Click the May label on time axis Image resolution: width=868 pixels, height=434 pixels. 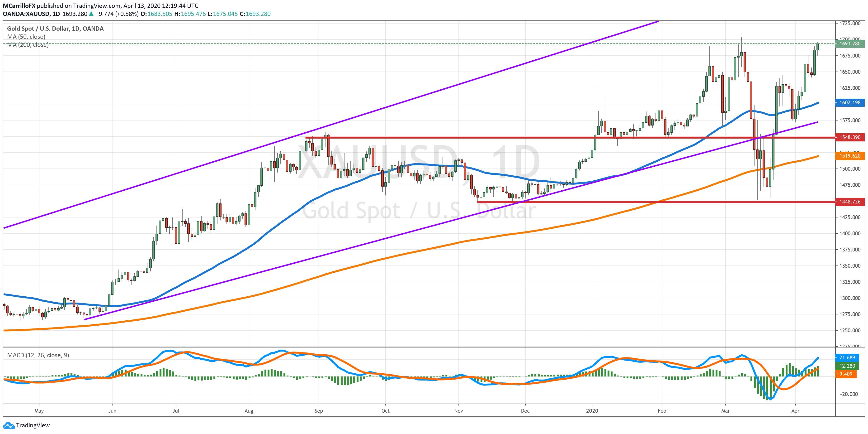[x=39, y=411]
